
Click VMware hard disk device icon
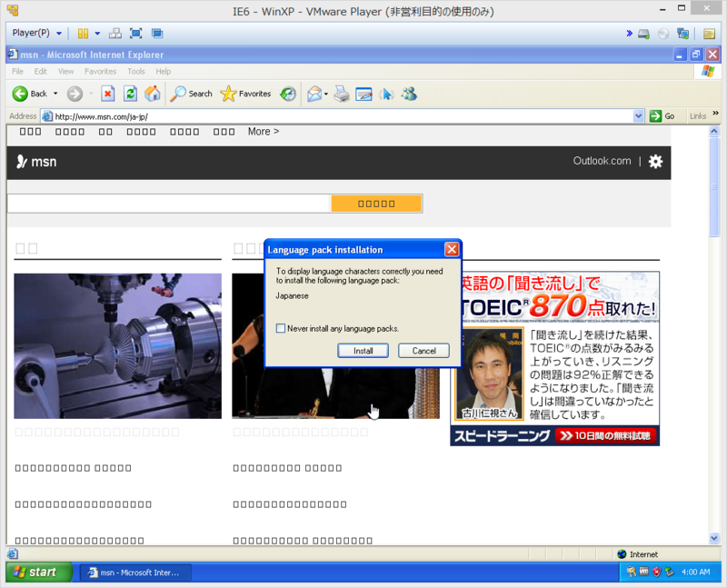pyautogui.click(x=643, y=34)
